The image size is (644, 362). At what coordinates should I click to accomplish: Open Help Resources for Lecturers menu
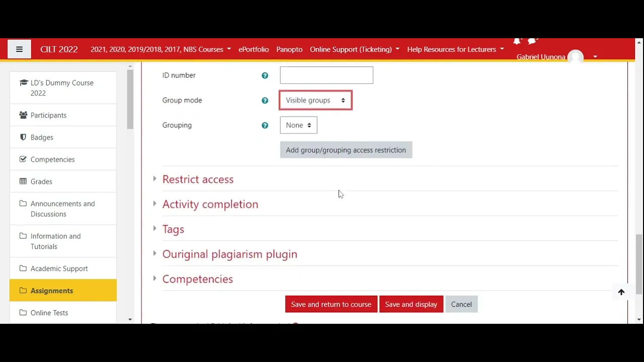click(455, 49)
